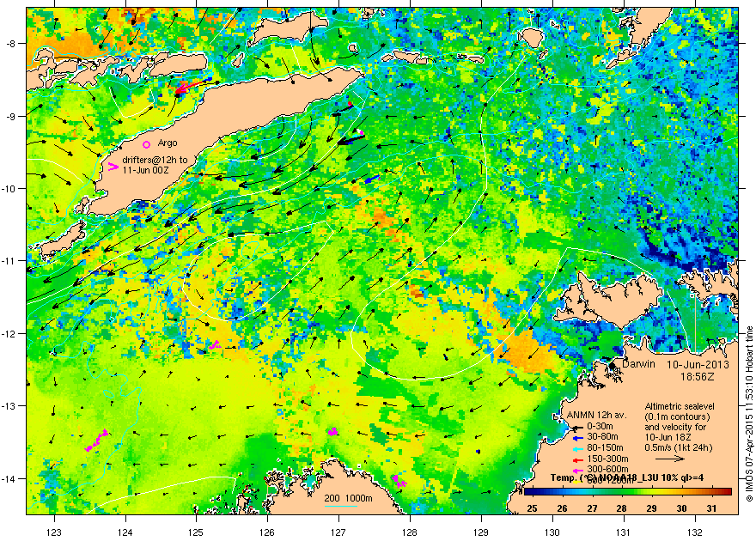Select the magenta 300-600m legend arrow
Screen dimensions: 756x541
click(x=578, y=470)
